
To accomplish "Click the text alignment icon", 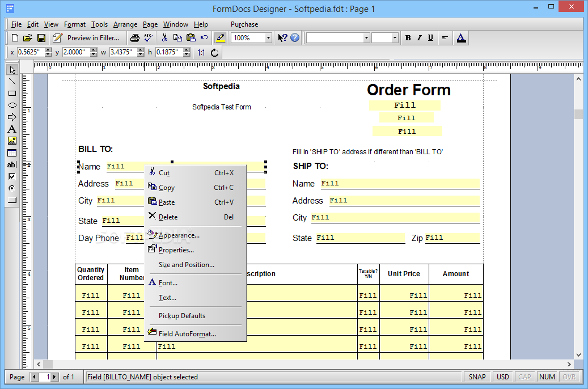I will pos(445,38).
